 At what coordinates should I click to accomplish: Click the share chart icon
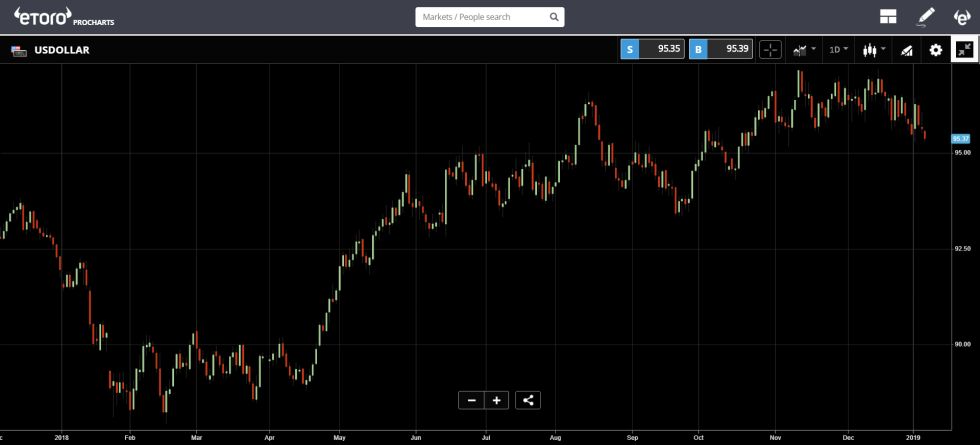tap(528, 400)
